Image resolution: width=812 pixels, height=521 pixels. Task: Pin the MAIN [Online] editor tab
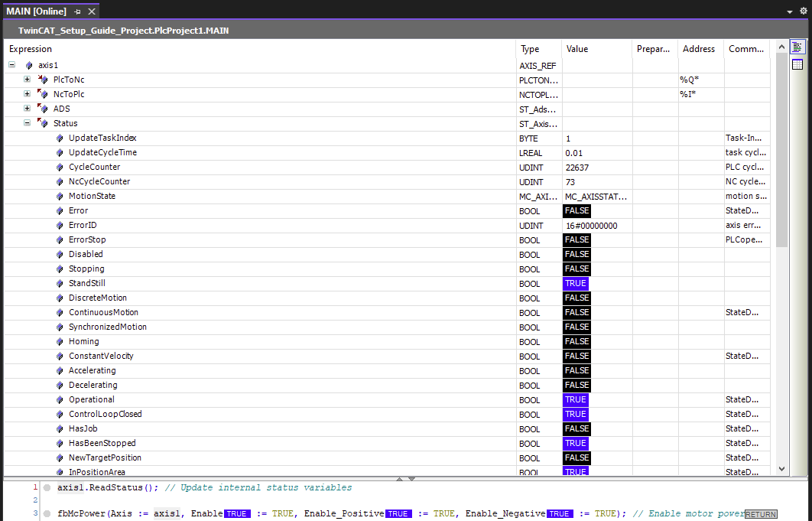tap(76, 11)
